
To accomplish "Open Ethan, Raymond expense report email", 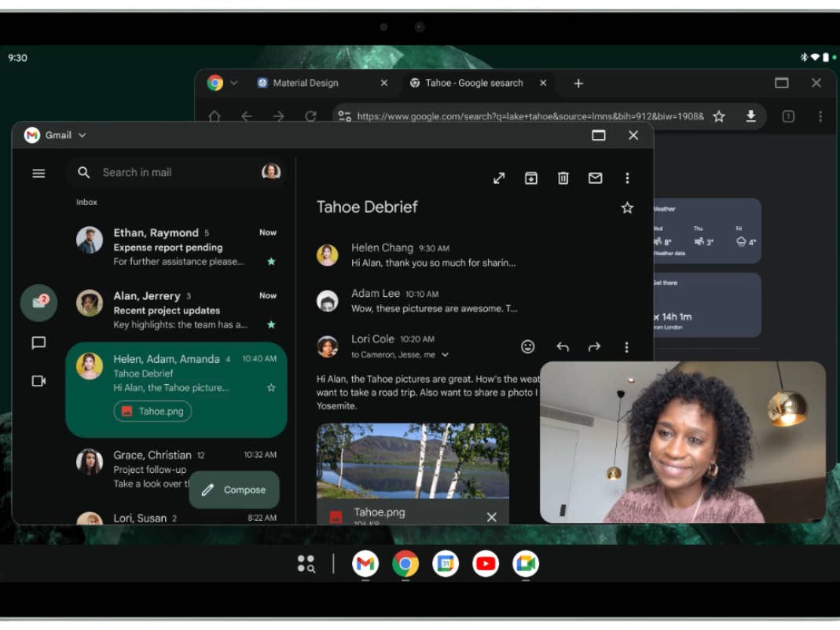I will (x=176, y=247).
